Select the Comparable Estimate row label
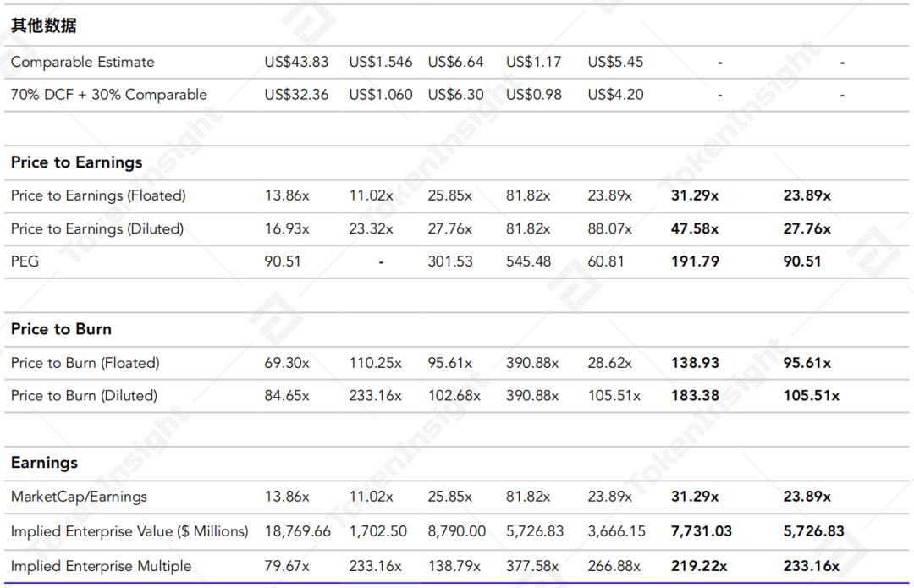 pyautogui.click(x=83, y=62)
